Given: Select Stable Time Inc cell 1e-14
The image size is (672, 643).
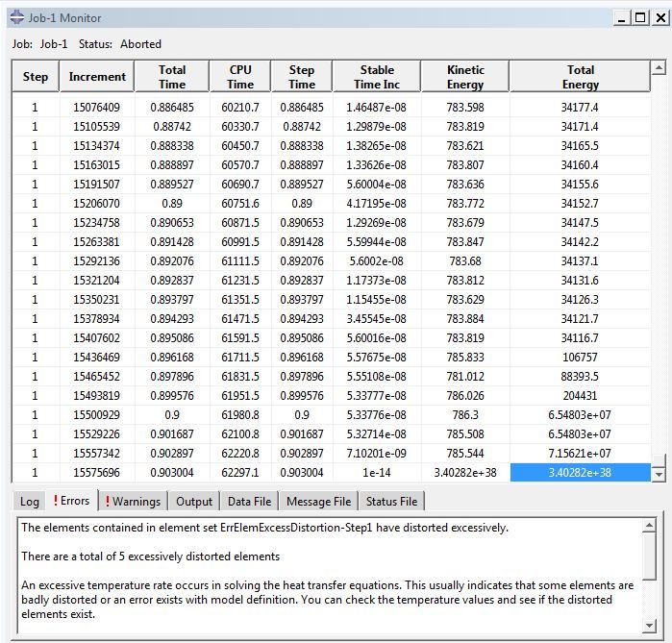Looking at the screenshot, I should point(377,473).
